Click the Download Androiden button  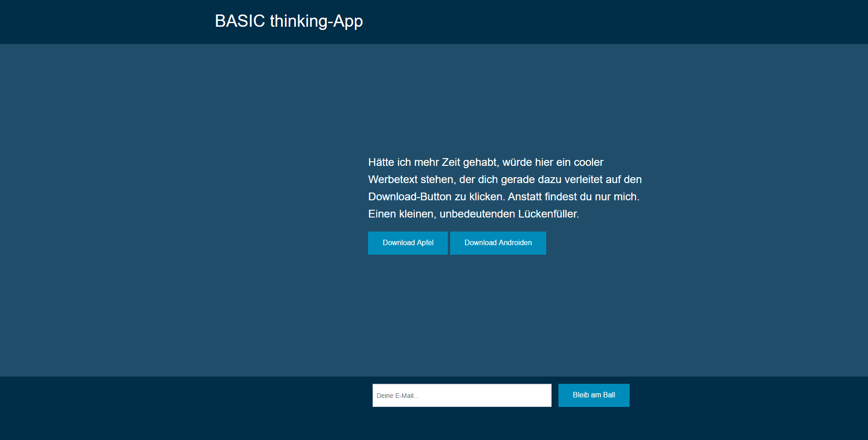(x=498, y=243)
